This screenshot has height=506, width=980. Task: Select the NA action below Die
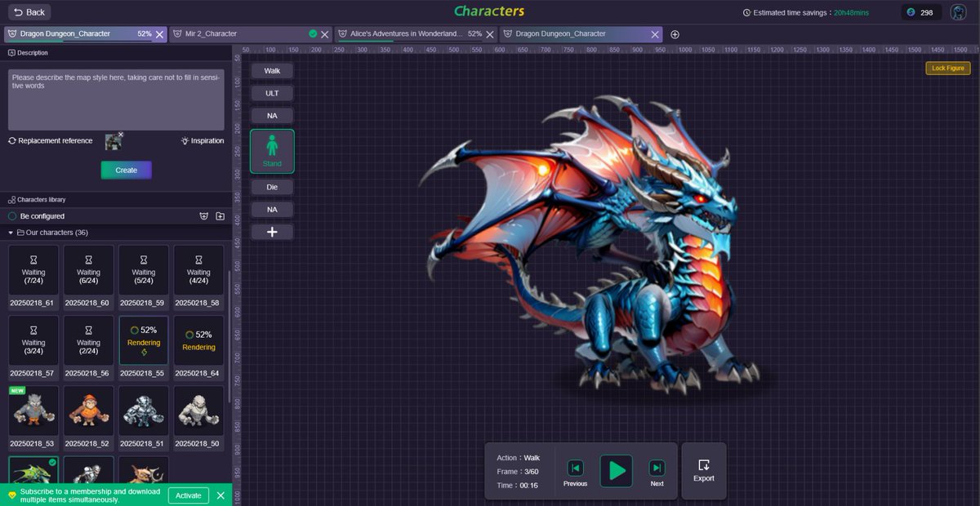(x=272, y=210)
